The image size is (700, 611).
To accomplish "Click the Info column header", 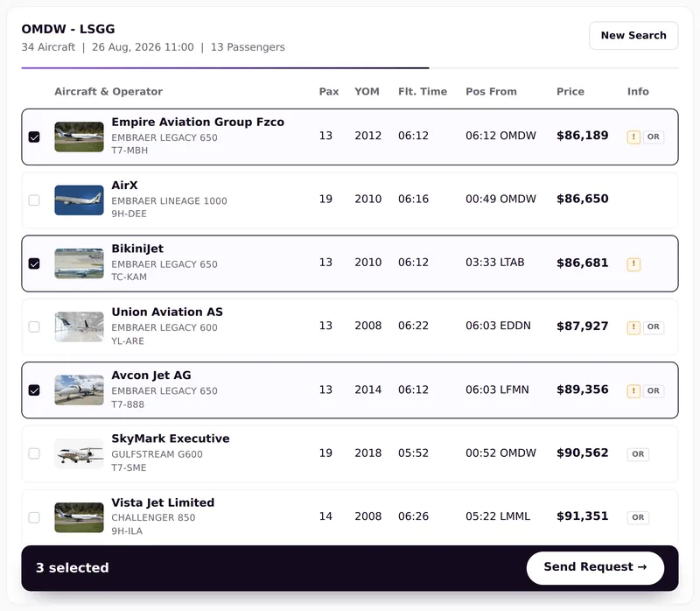I will pos(638,92).
